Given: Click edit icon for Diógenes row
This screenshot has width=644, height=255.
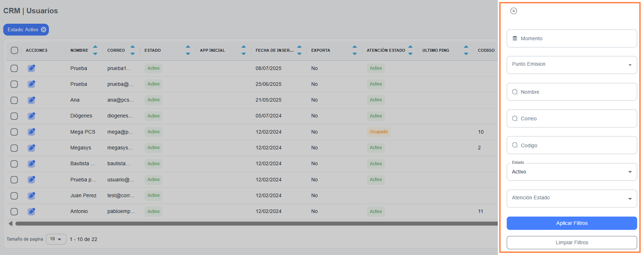Looking at the screenshot, I should (x=32, y=116).
